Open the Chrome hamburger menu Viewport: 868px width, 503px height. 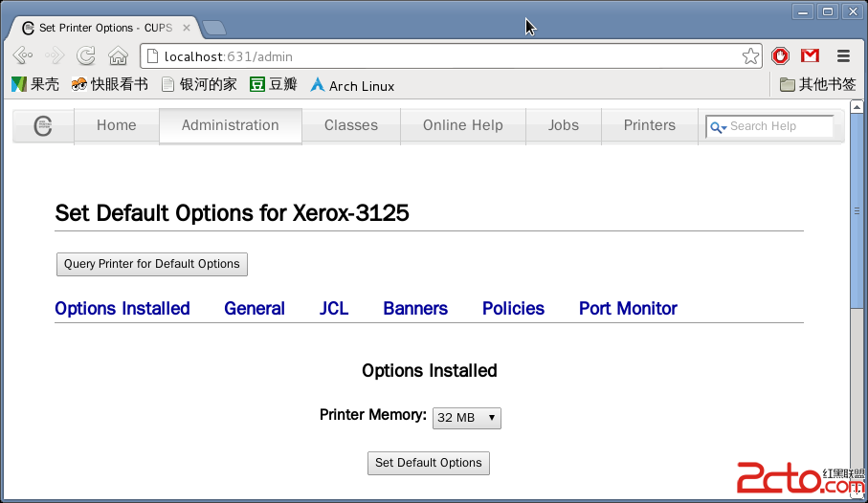pyautogui.click(x=843, y=55)
